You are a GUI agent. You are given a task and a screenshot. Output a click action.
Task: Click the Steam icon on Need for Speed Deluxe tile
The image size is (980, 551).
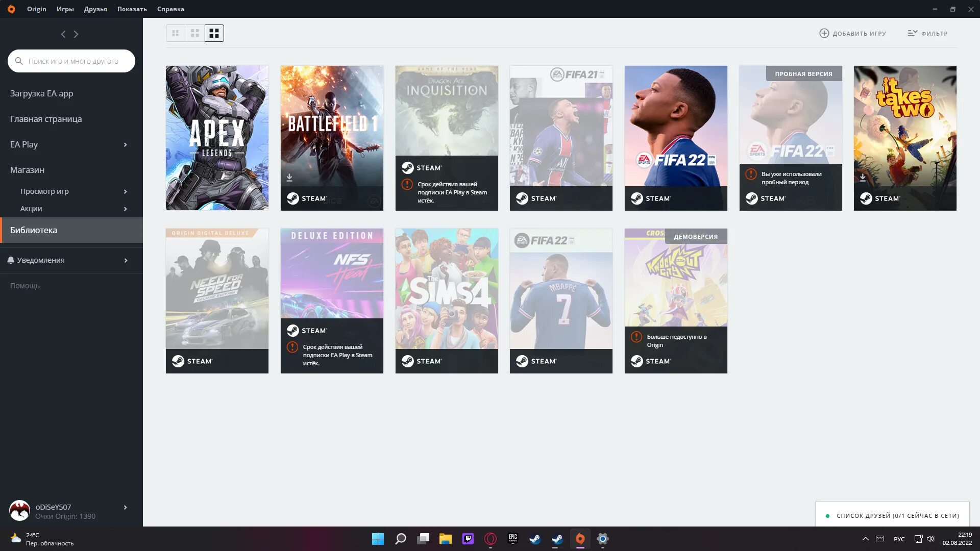coord(178,361)
